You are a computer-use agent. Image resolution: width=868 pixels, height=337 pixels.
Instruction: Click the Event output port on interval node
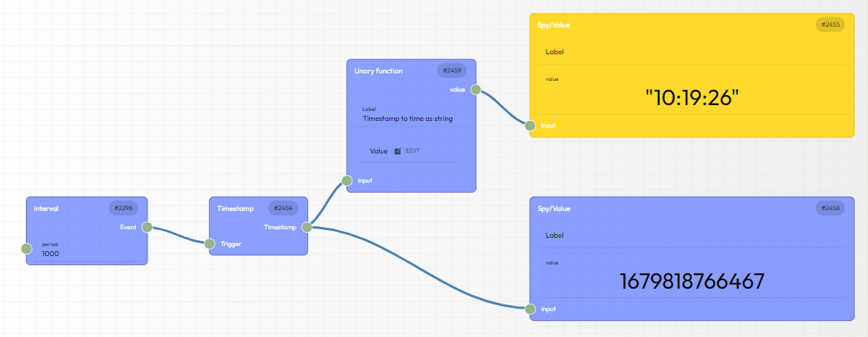(147, 226)
